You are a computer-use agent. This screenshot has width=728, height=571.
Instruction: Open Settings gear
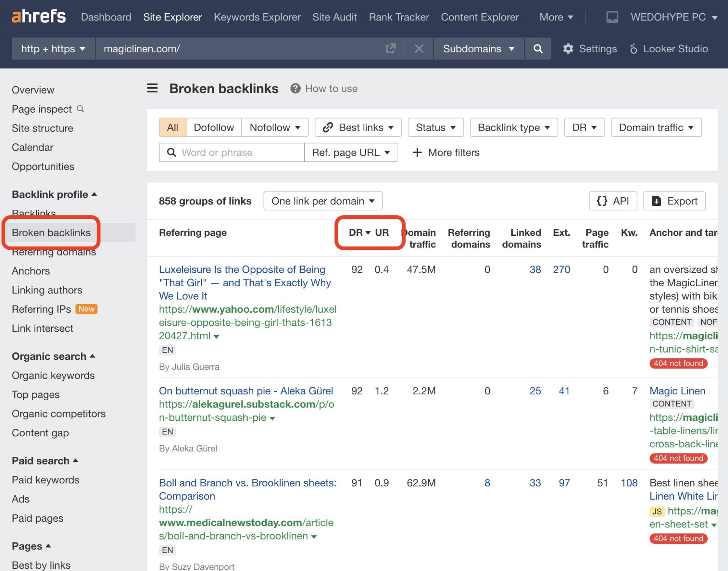tap(590, 49)
